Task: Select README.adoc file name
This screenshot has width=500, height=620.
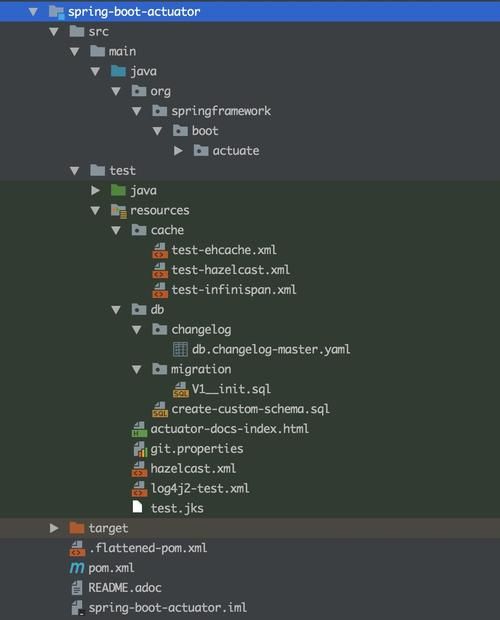Action: [x=125, y=588]
